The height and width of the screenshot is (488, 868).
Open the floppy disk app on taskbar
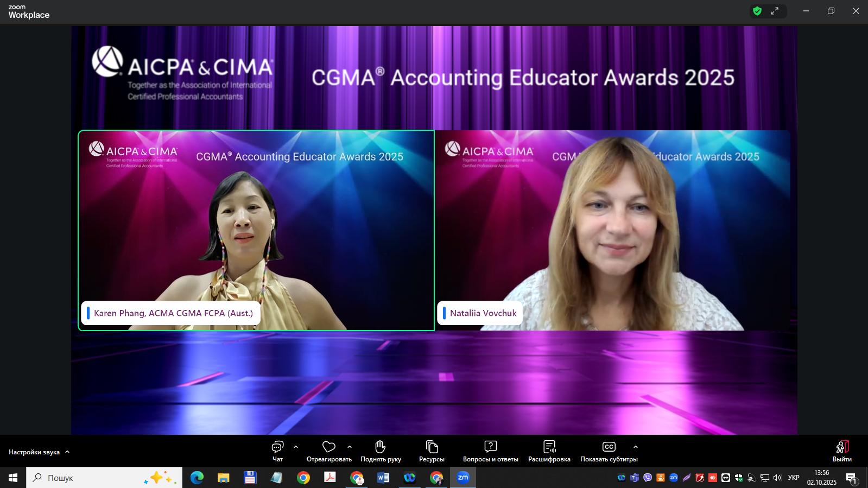pyautogui.click(x=250, y=478)
